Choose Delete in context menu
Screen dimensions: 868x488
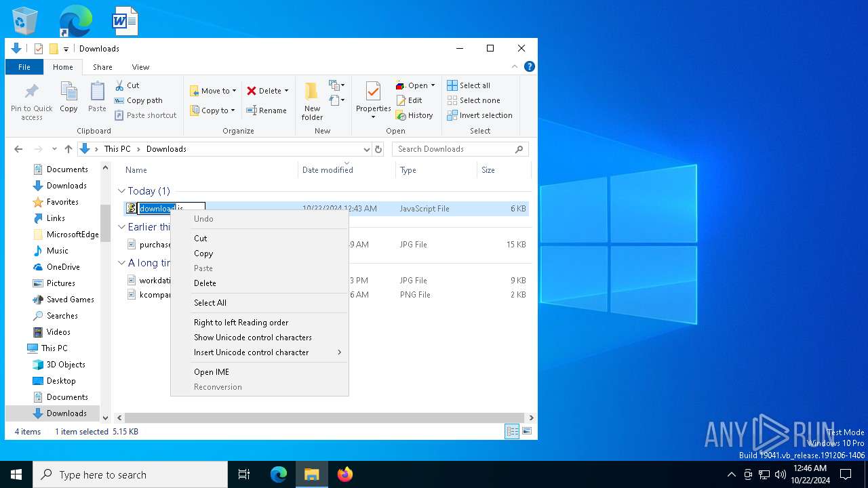coord(259,283)
